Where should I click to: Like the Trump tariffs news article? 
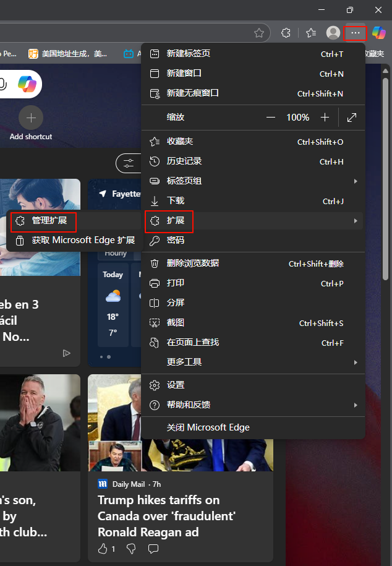(103, 548)
